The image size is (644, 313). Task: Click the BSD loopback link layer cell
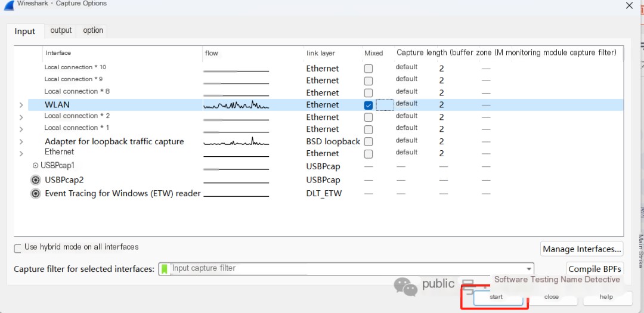click(x=333, y=142)
